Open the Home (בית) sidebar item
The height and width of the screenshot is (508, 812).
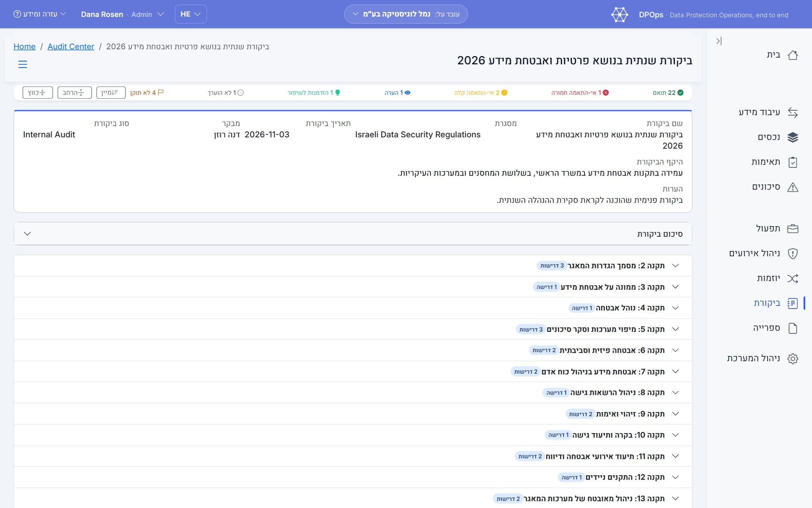pos(782,55)
